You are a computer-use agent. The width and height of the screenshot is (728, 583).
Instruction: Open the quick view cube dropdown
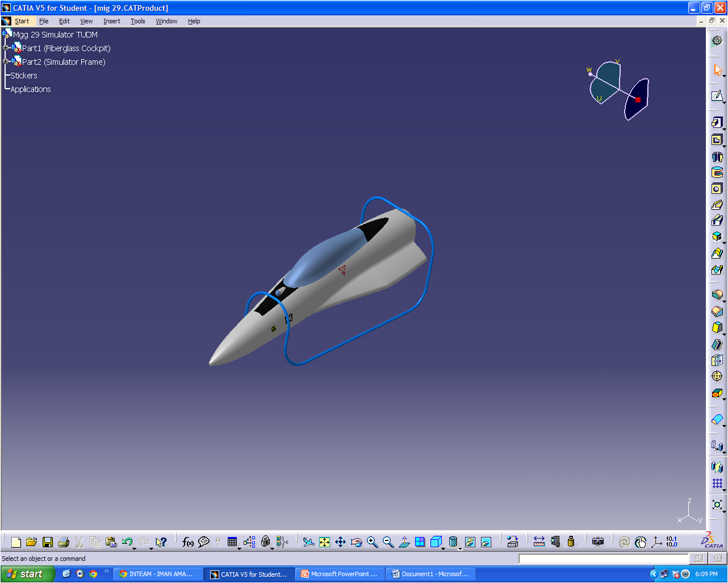click(x=444, y=548)
